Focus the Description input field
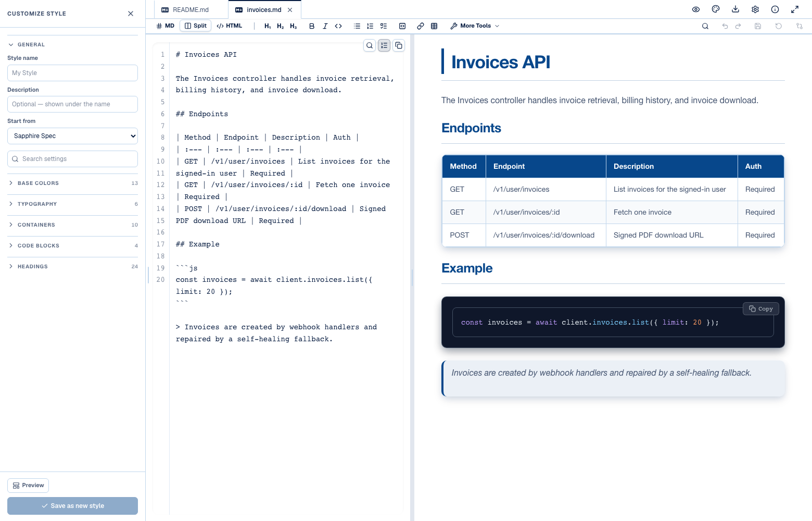 72,104
